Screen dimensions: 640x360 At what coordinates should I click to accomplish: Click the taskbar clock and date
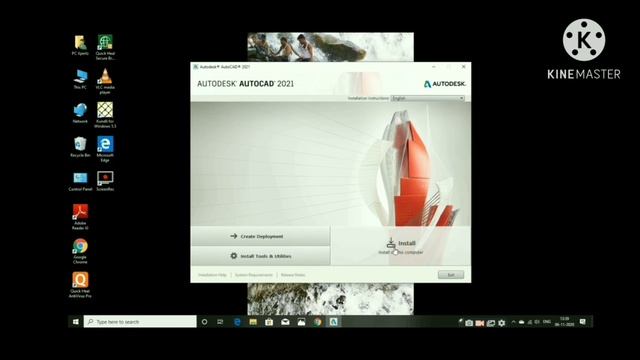[x=564, y=322]
